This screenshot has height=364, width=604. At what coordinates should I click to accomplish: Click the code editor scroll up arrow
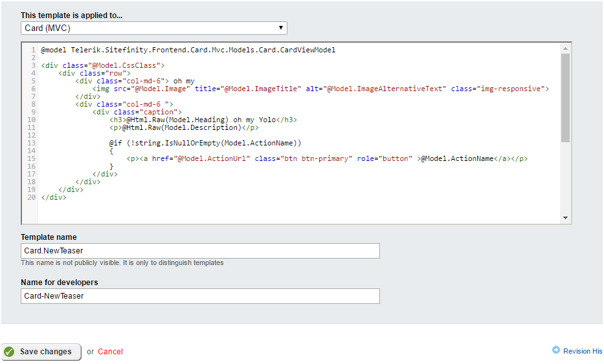point(565,49)
